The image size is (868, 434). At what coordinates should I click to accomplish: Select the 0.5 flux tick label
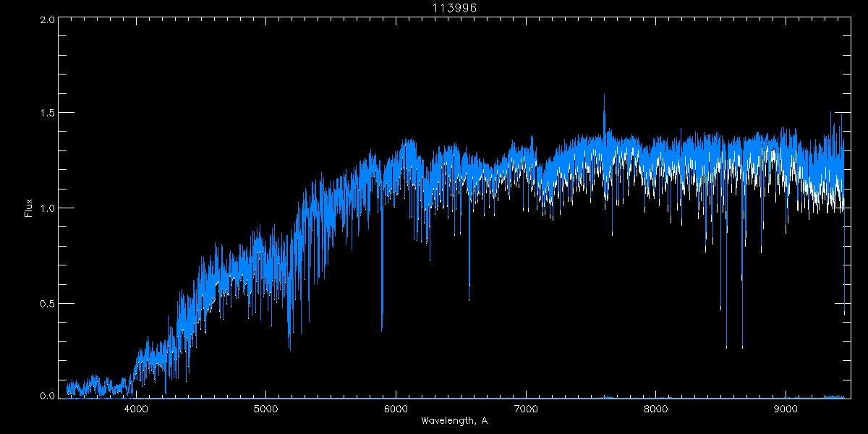pyautogui.click(x=47, y=302)
